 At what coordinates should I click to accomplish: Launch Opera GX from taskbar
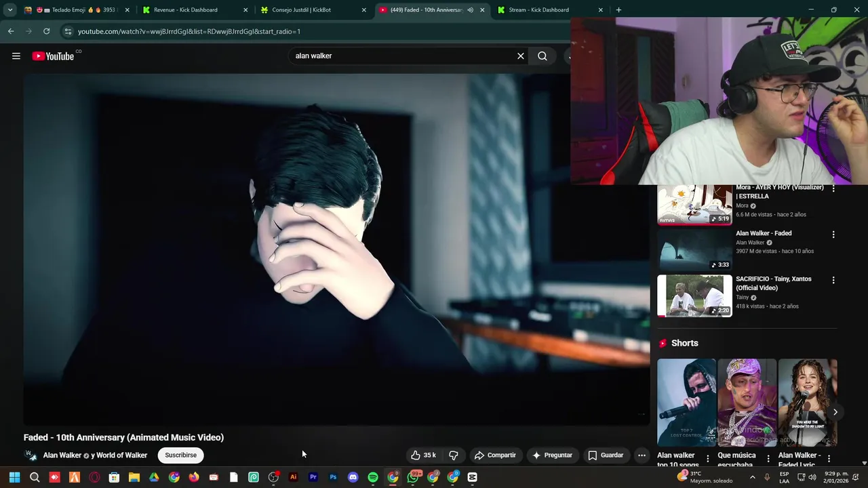[x=94, y=478]
